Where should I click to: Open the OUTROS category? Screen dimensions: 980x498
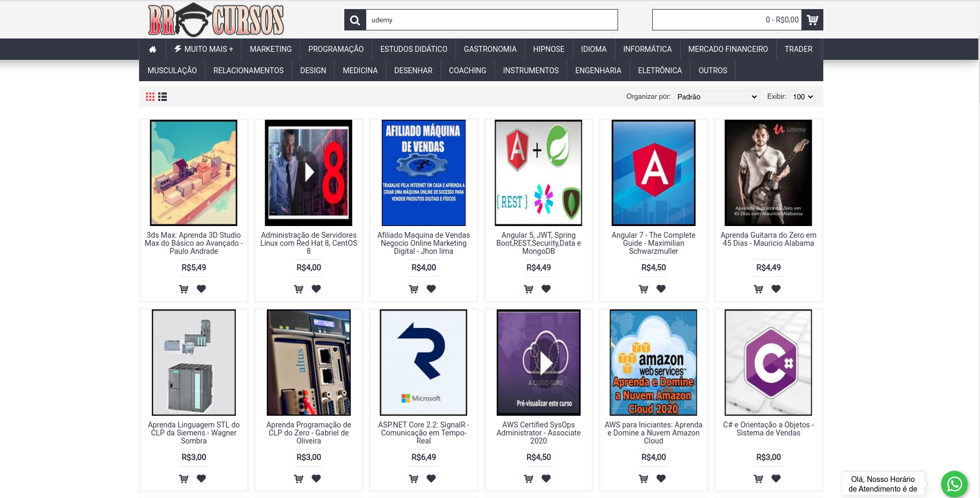tap(713, 71)
